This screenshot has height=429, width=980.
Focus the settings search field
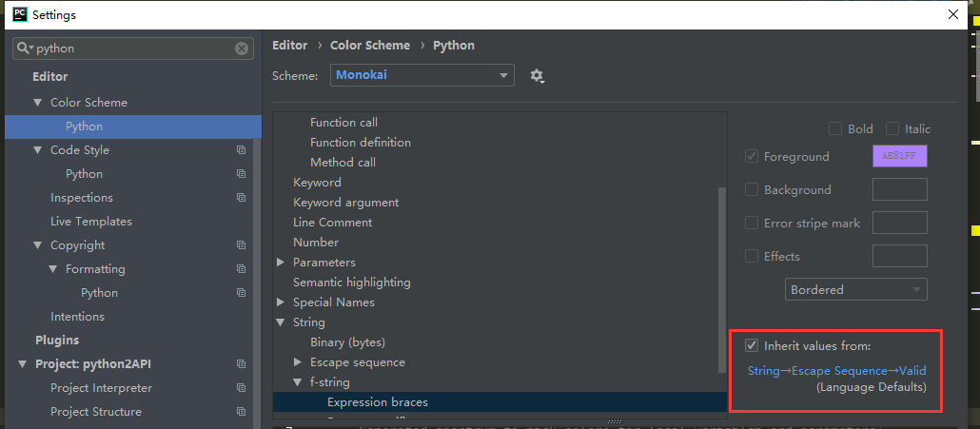(x=134, y=49)
